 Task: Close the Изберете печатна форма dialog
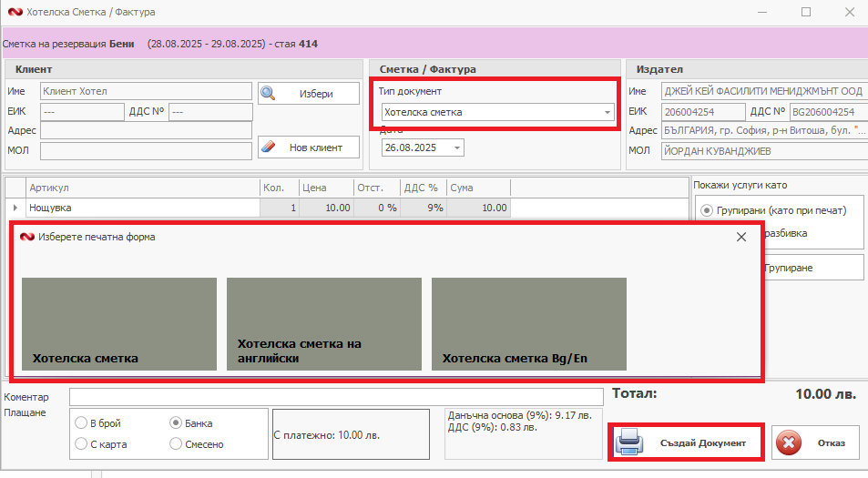pos(741,237)
